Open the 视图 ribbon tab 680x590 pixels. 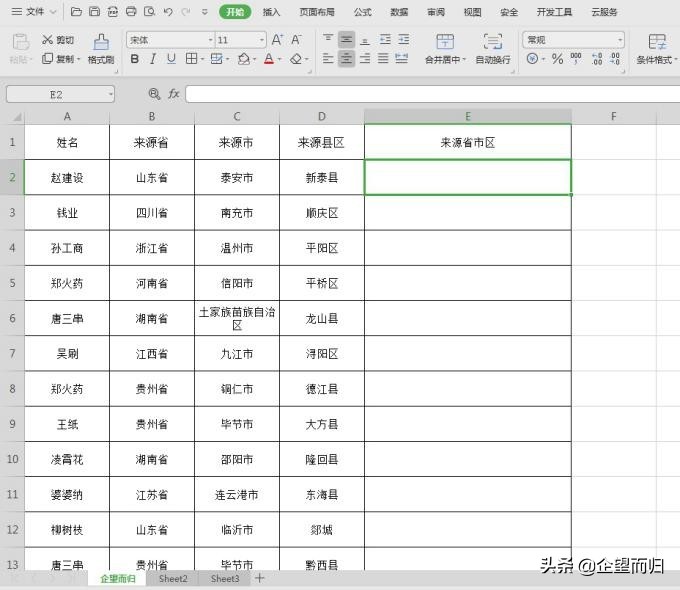pyautogui.click(x=472, y=12)
